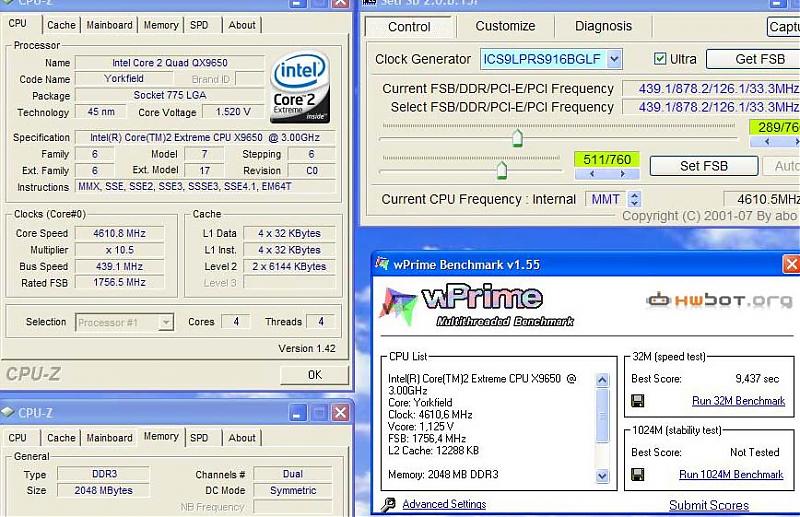Click Run 32M Benchmark link

pyautogui.click(x=738, y=401)
